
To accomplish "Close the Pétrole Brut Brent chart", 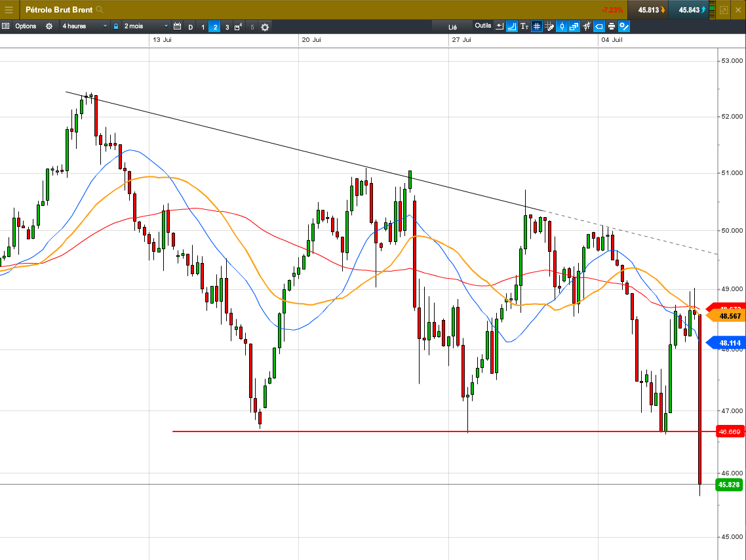I will click(738, 10).
